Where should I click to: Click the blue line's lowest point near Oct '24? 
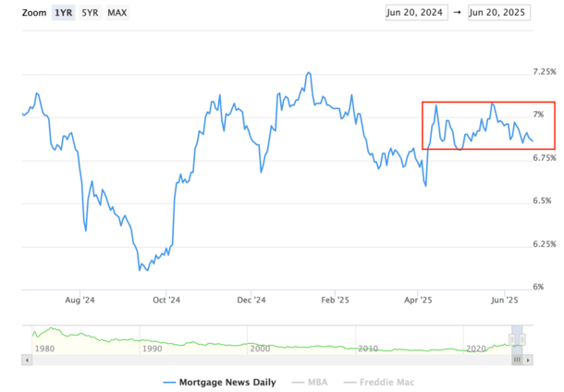point(140,270)
